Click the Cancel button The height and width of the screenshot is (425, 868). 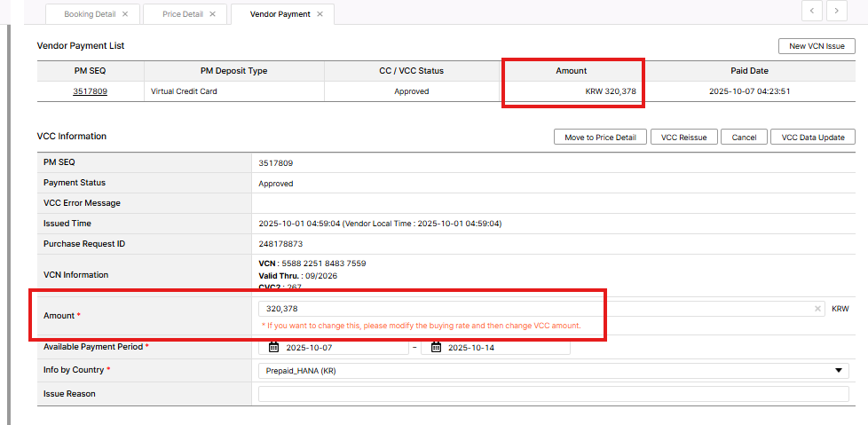tap(744, 138)
